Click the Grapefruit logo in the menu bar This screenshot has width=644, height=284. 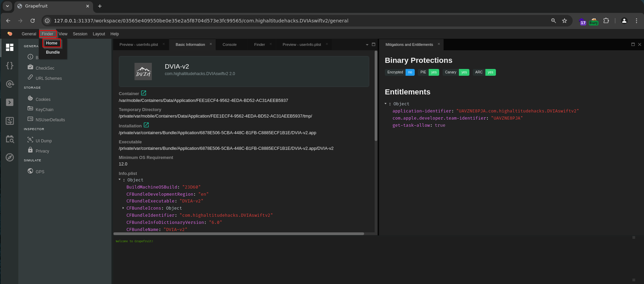point(10,34)
